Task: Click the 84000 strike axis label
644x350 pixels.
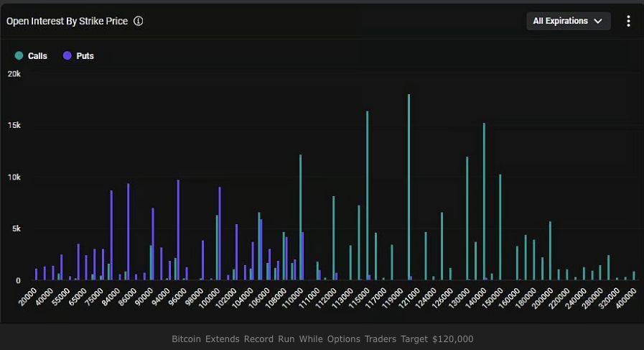Action: pos(111,297)
